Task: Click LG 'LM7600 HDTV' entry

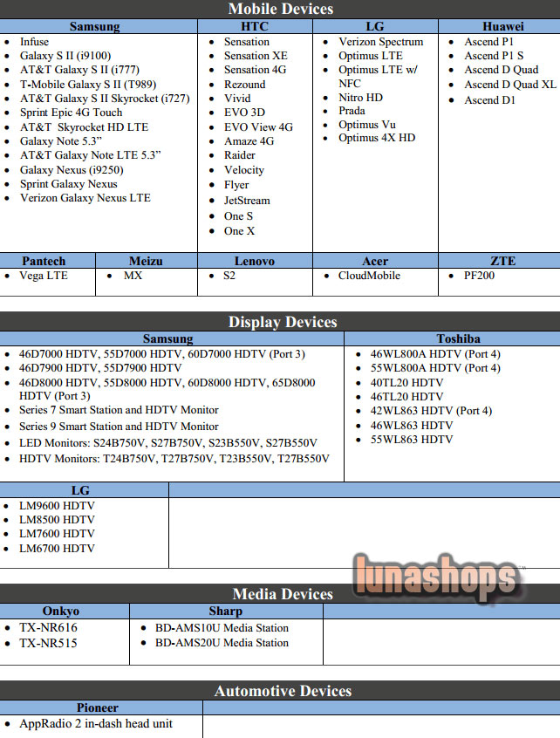Action: tap(57, 534)
